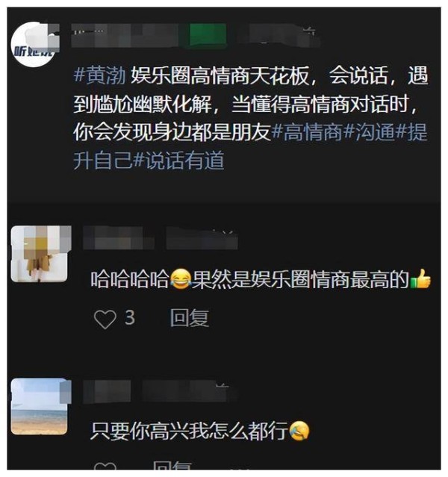Click the blurred poster username at top
The image size is (448, 477).
[125, 36]
